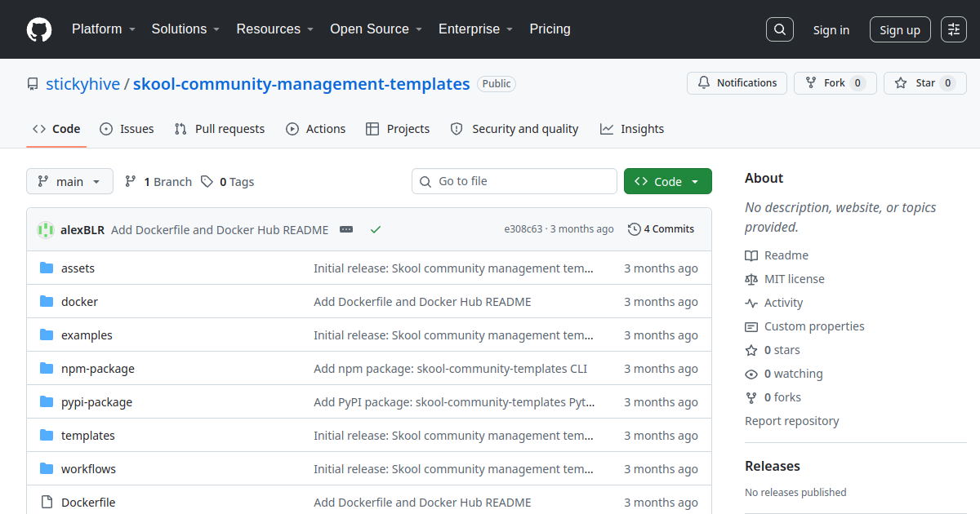Switch to Security and quality tab
Viewport: 980px width, 514px height.
pyautogui.click(x=514, y=129)
